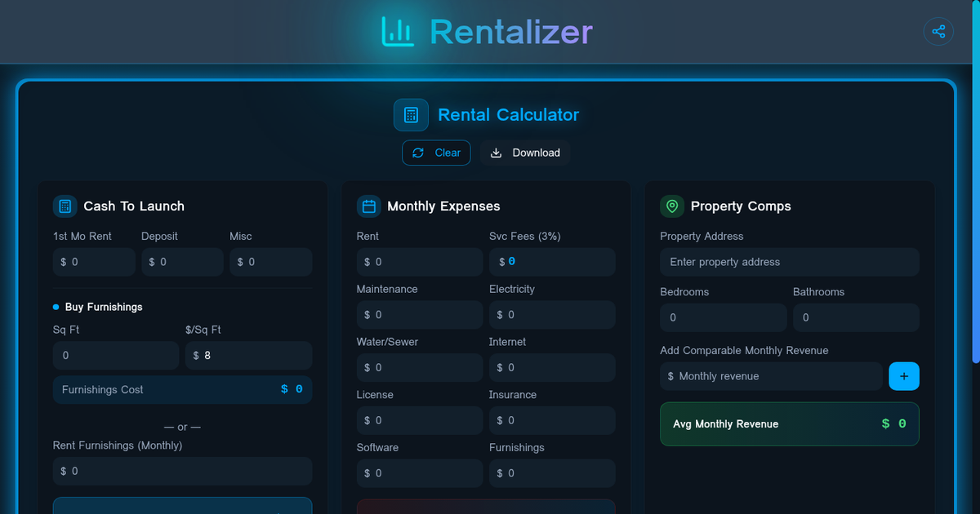Click the Software expense field
This screenshot has height=514, width=980.
[420, 473]
